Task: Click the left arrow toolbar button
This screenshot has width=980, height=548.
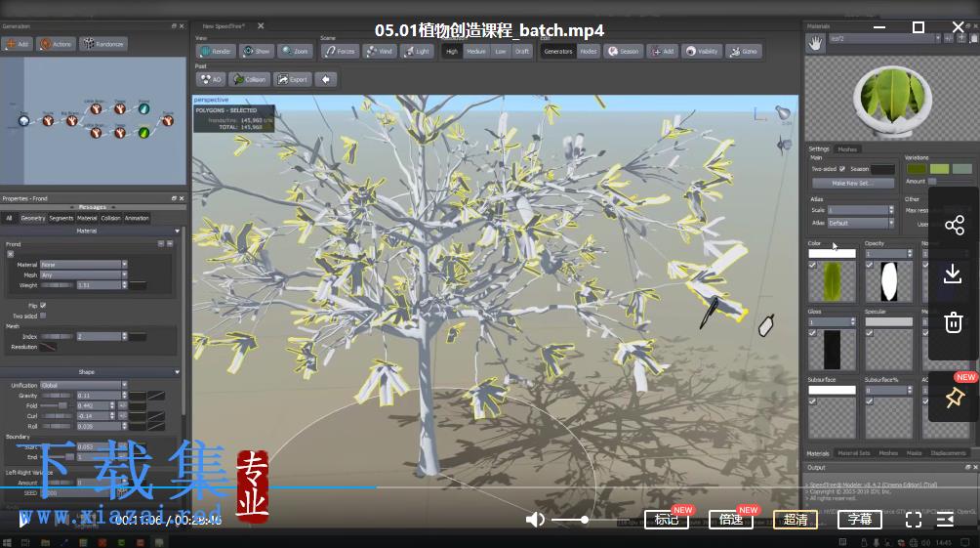Action: click(326, 79)
